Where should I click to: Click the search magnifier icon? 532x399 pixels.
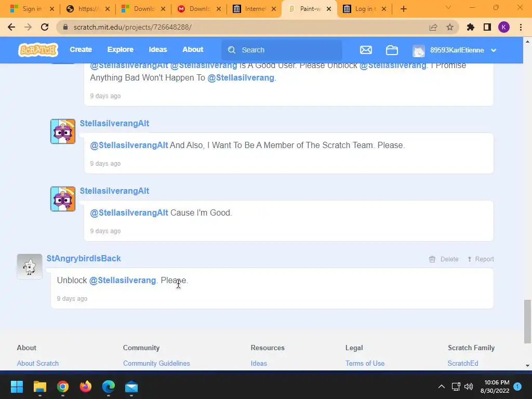[231, 50]
